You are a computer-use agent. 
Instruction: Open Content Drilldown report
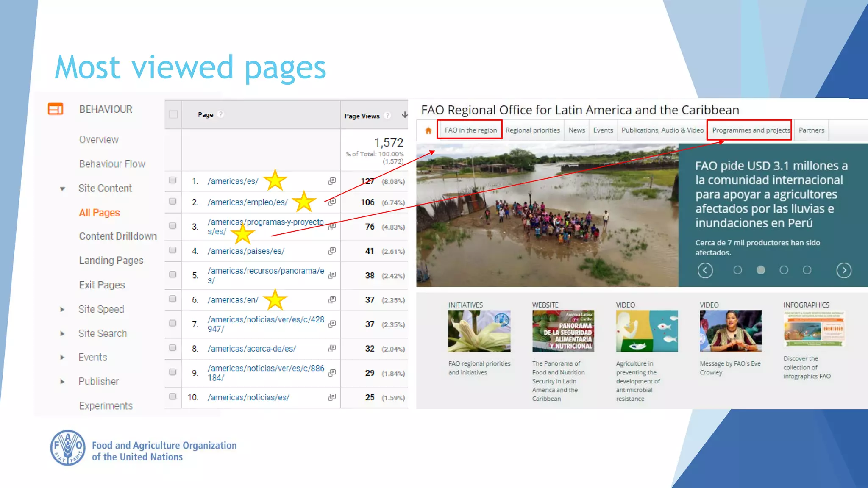118,236
